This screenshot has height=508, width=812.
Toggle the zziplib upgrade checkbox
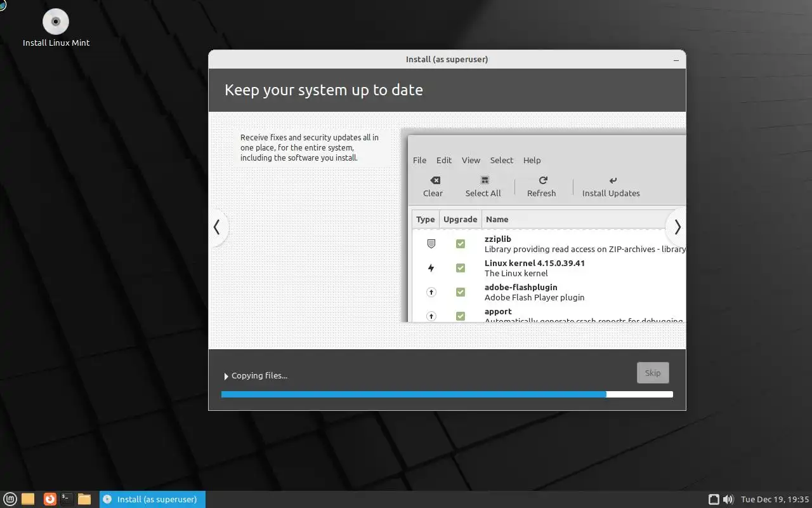(x=461, y=244)
